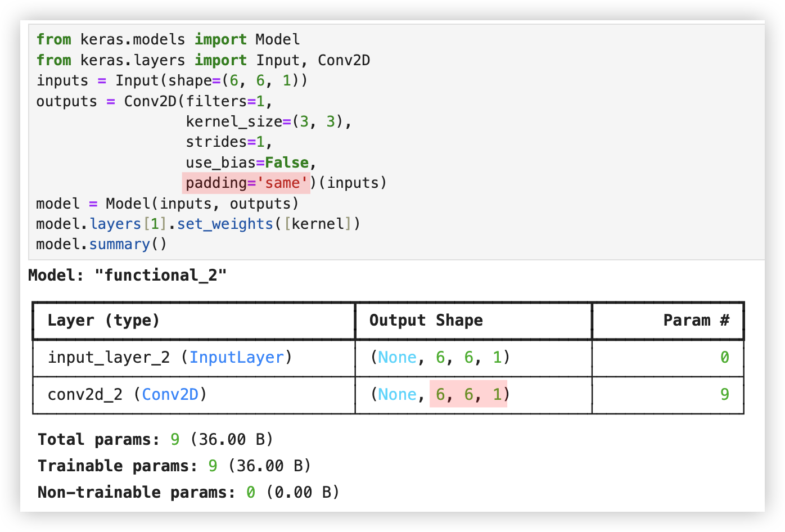Screen dimensions: 785x532
Task: Click the Trainable params summary line
Action: [x=174, y=466]
